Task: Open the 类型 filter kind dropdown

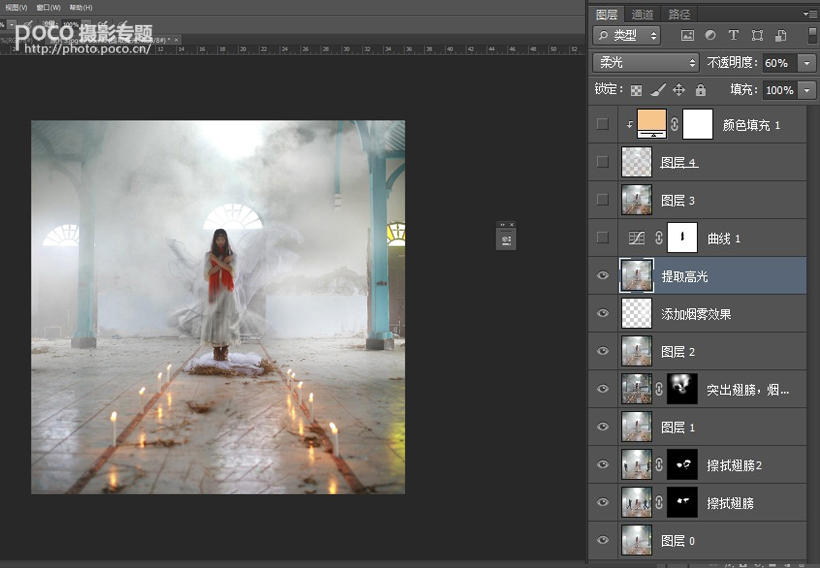Action: coord(627,35)
